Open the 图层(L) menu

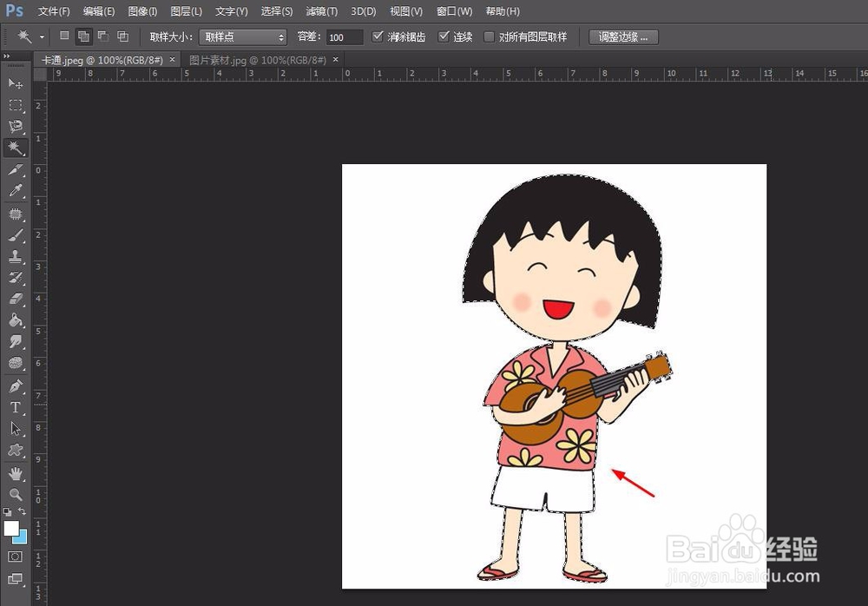click(186, 11)
